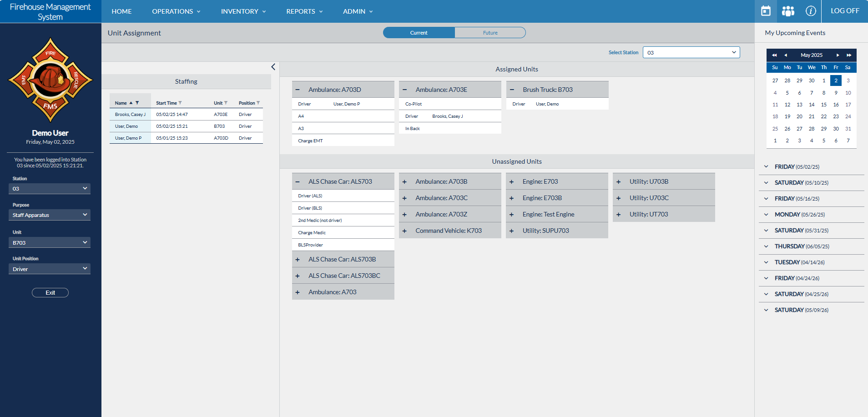868x417 pixels.
Task: Select May 15 on the calendar
Action: 823,105
